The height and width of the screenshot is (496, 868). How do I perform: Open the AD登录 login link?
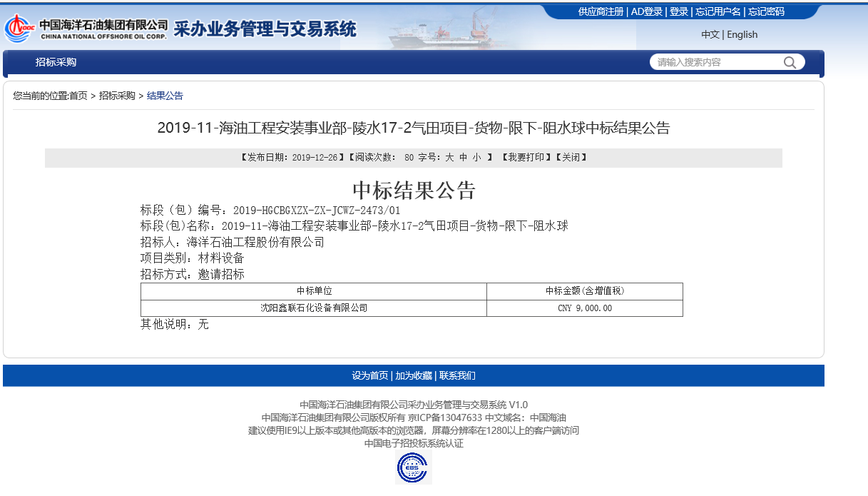pos(646,11)
